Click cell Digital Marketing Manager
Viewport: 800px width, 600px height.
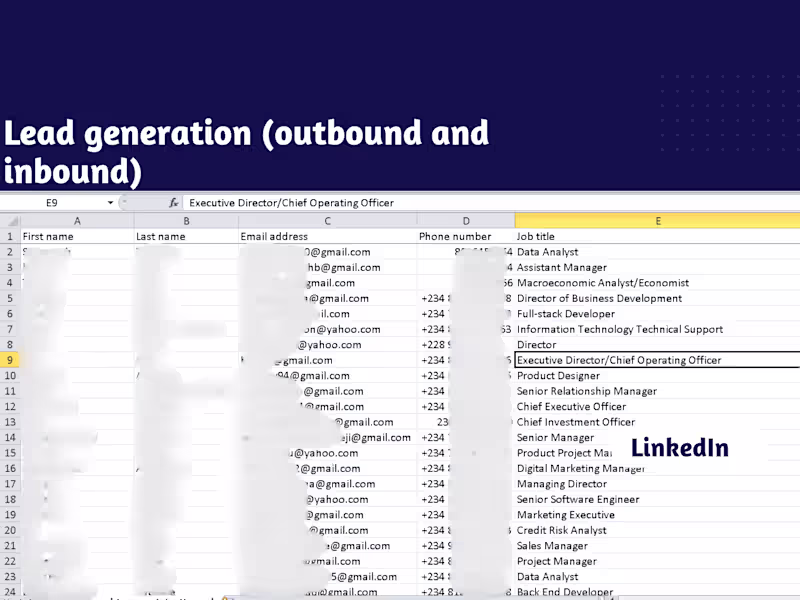tap(658, 468)
